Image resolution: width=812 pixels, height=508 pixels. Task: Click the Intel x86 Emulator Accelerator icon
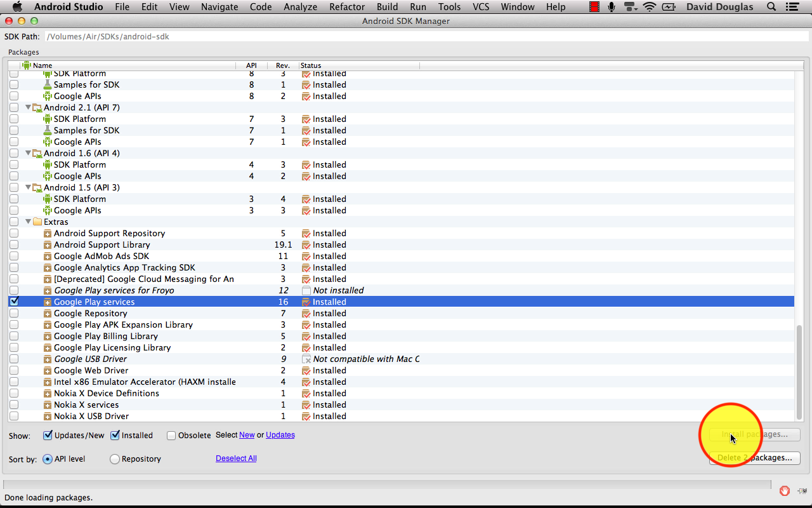coord(48,382)
